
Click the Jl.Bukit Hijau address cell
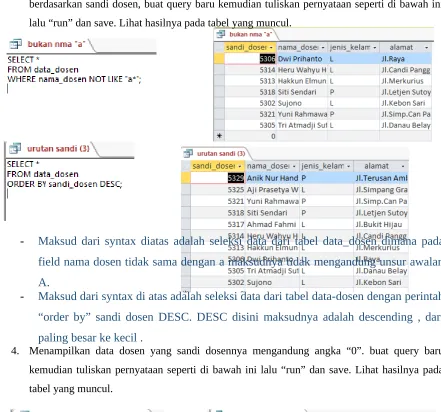[381, 224]
